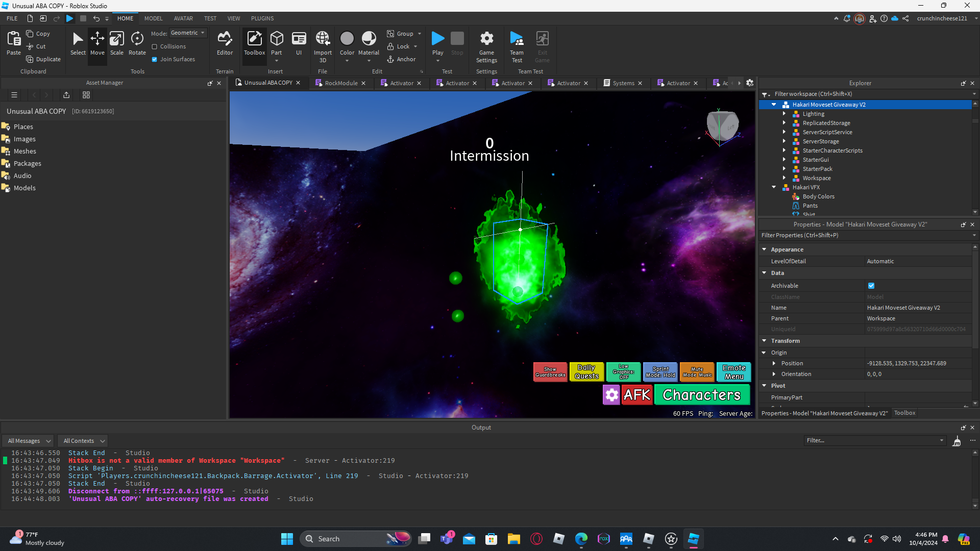Viewport: 980px width, 551px height.
Task: Click the Filter workspace search field
Action: pyautogui.click(x=870, y=94)
